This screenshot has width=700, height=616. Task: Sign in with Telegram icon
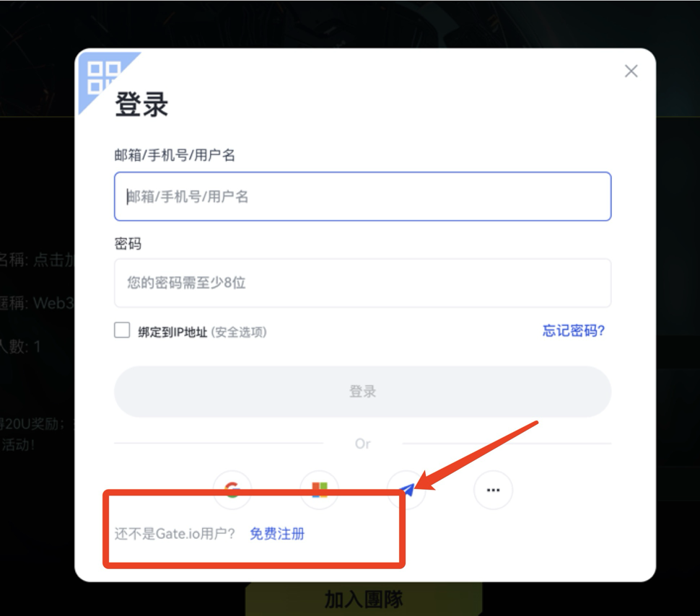tap(406, 490)
